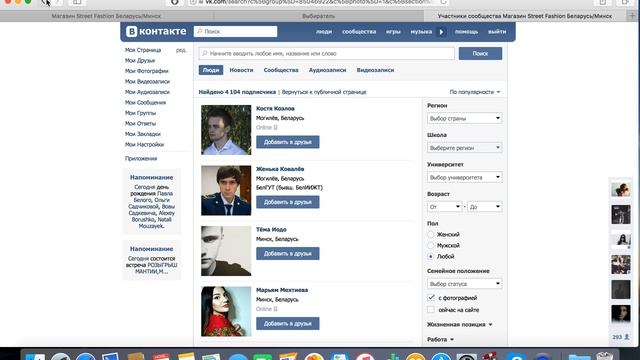
Task: Enable the 'сейчас на сайте' checkbox
Action: point(431,309)
